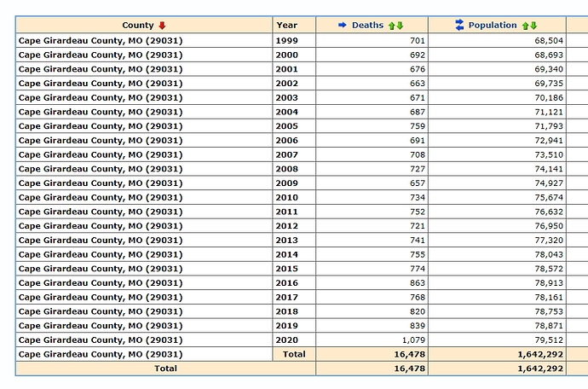Click the Population column header link

[493, 25]
